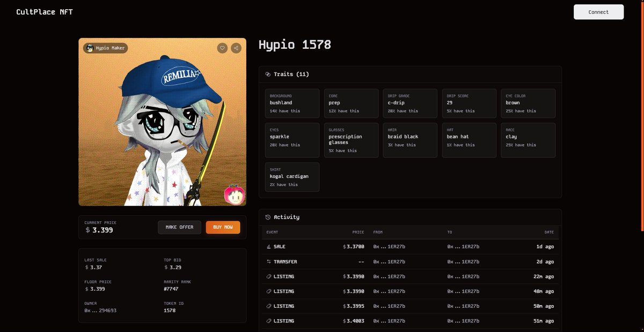
Task: Select the DRIP GRADE c-drip trait card
Action: [x=410, y=103]
